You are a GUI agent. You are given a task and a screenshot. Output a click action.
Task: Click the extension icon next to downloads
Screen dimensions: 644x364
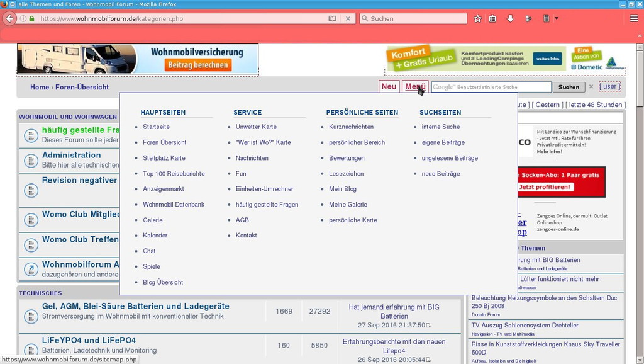click(528, 18)
